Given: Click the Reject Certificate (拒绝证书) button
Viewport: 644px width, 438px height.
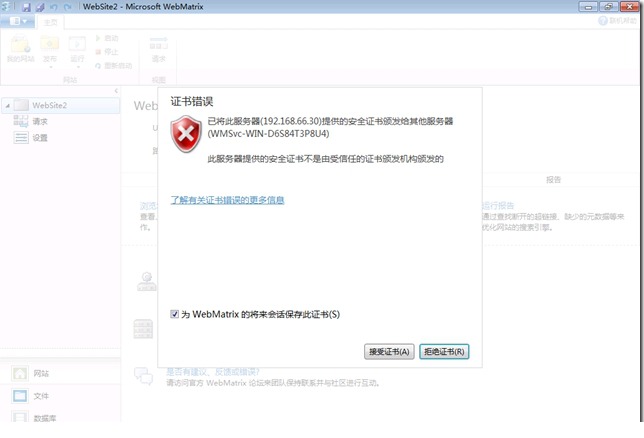Looking at the screenshot, I should pos(444,351).
